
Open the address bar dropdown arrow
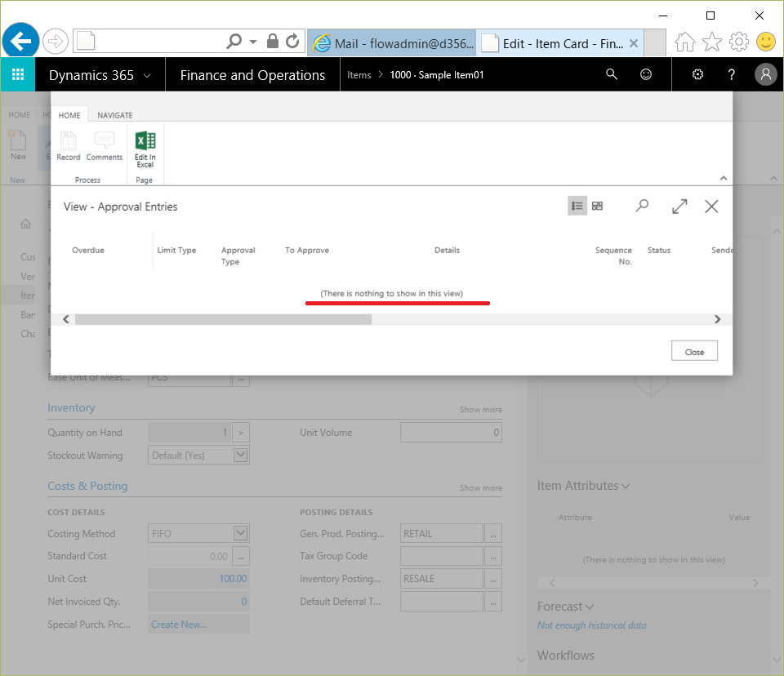tap(253, 42)
